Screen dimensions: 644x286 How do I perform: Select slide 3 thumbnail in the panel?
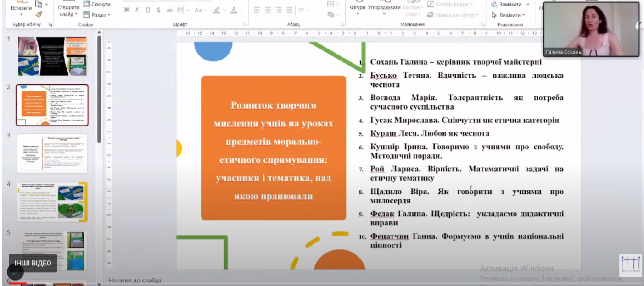(52, 154)
